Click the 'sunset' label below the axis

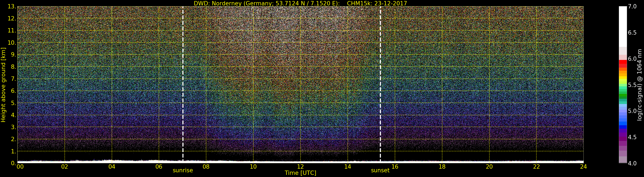(x=380, y=171)
